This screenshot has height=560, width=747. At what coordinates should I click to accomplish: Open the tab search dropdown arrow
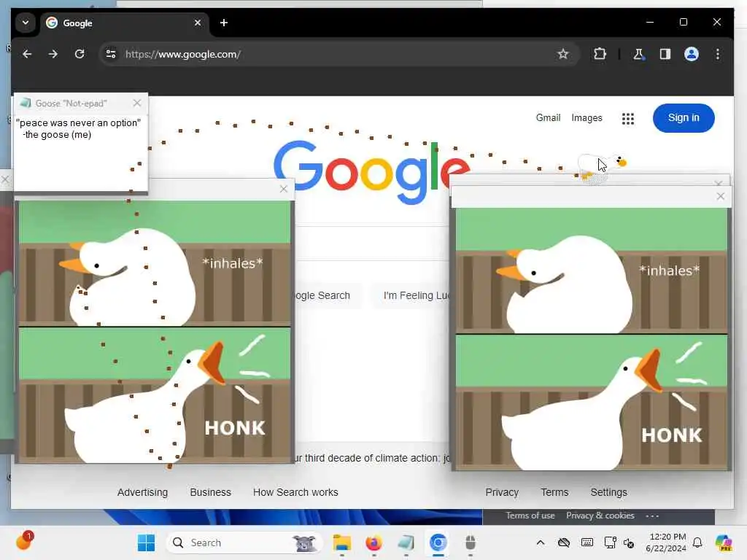tap(26, 23)
